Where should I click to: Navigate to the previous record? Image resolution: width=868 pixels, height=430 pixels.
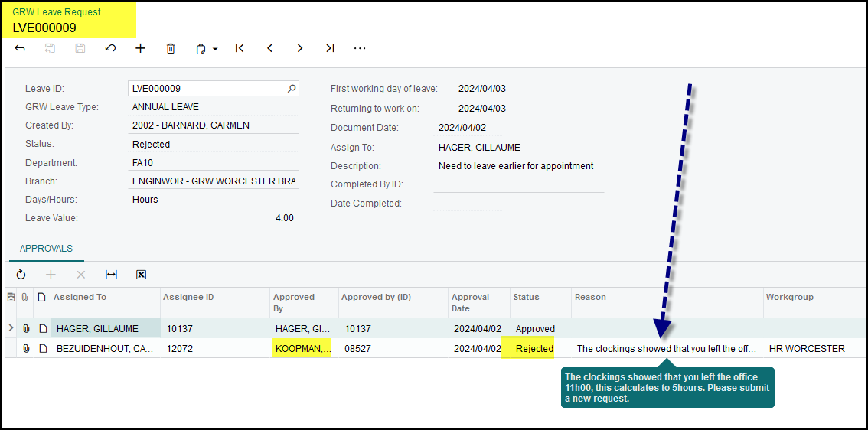pyautogui.click(x=269, y=48)
